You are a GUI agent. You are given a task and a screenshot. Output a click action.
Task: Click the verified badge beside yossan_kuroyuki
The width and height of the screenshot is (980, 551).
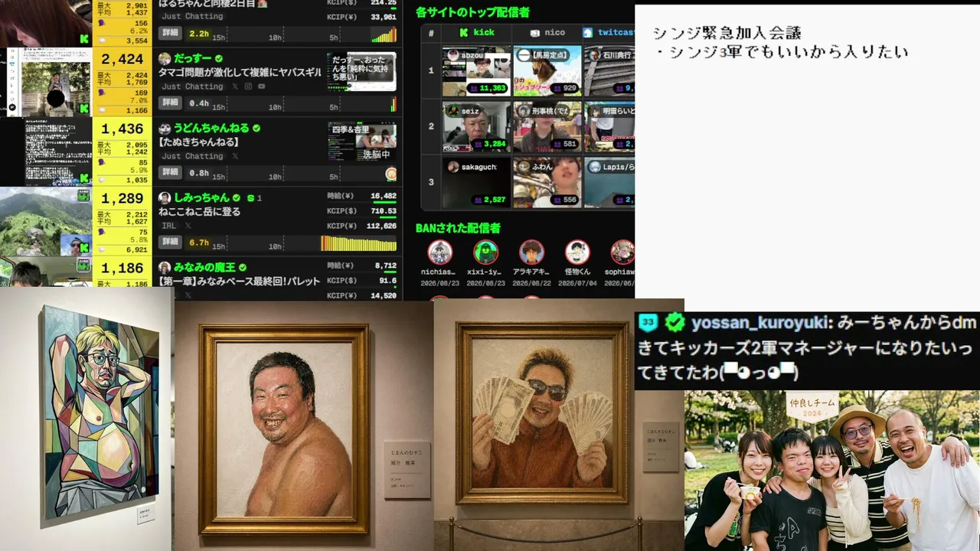[675, 322]
